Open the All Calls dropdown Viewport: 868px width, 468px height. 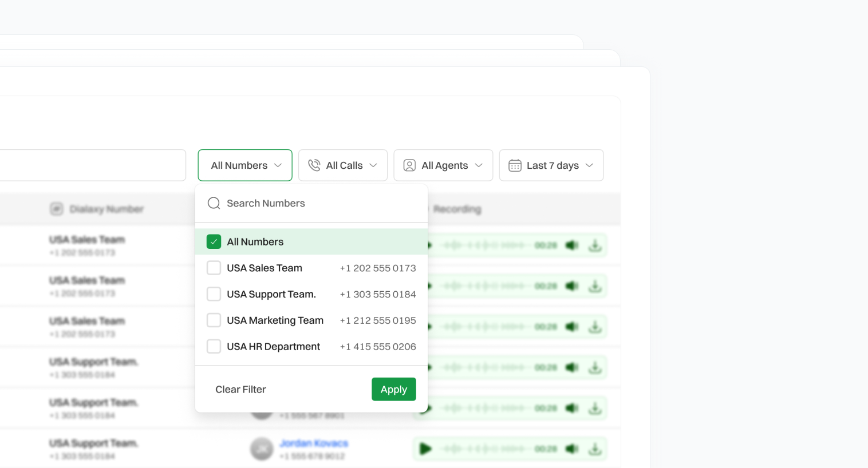pos(343,165)
